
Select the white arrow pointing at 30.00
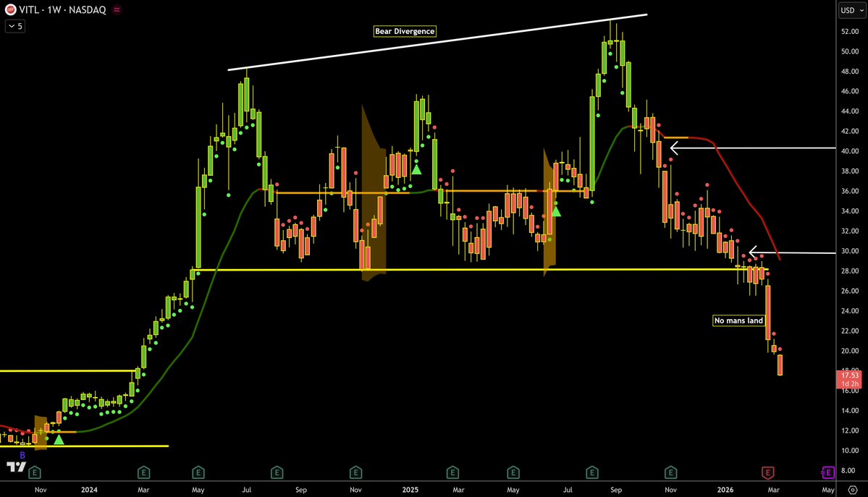coord(791,253)
